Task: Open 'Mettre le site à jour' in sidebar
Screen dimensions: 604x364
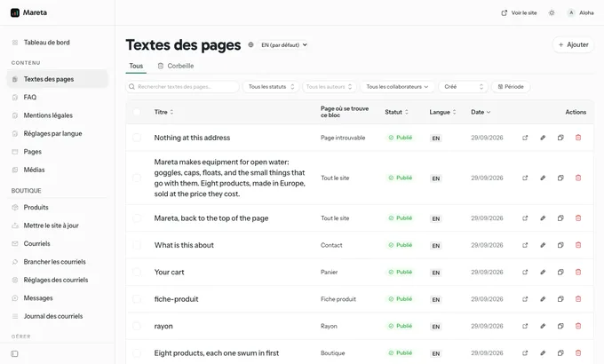Action: 58,226
